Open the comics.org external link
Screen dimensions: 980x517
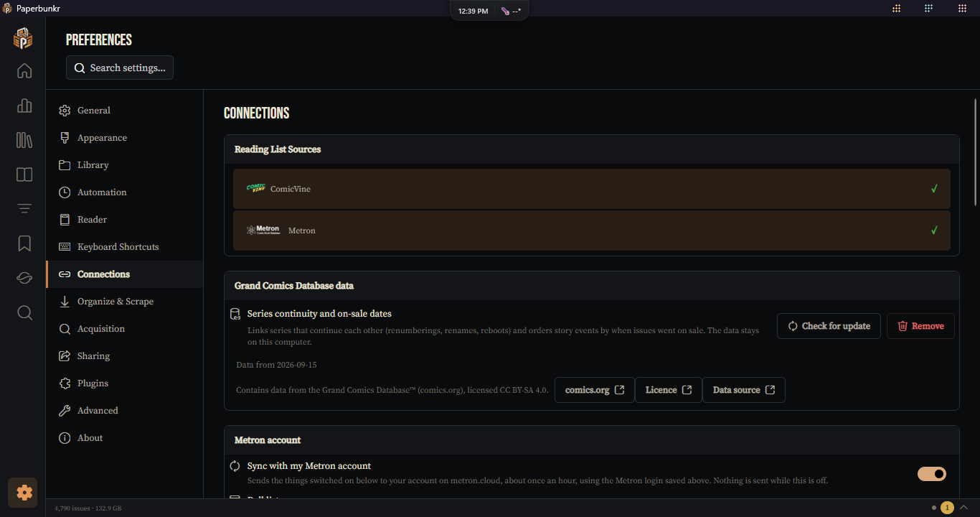(595, 390)
